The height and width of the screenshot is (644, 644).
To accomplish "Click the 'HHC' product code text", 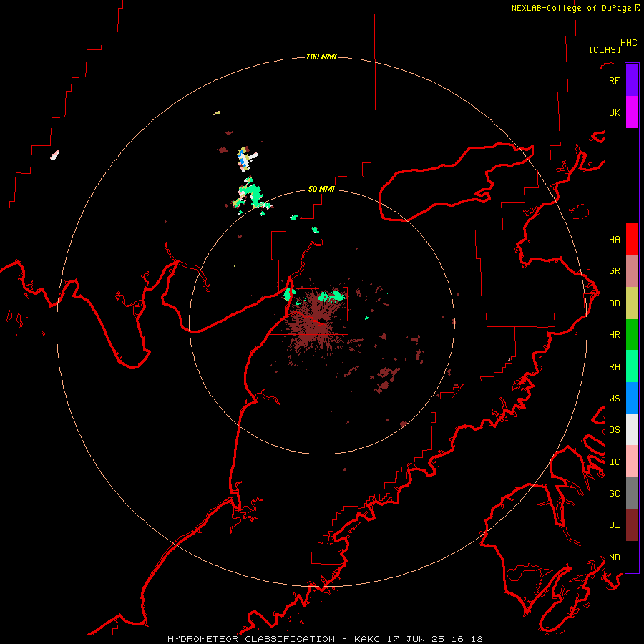I will coord(628,43).
